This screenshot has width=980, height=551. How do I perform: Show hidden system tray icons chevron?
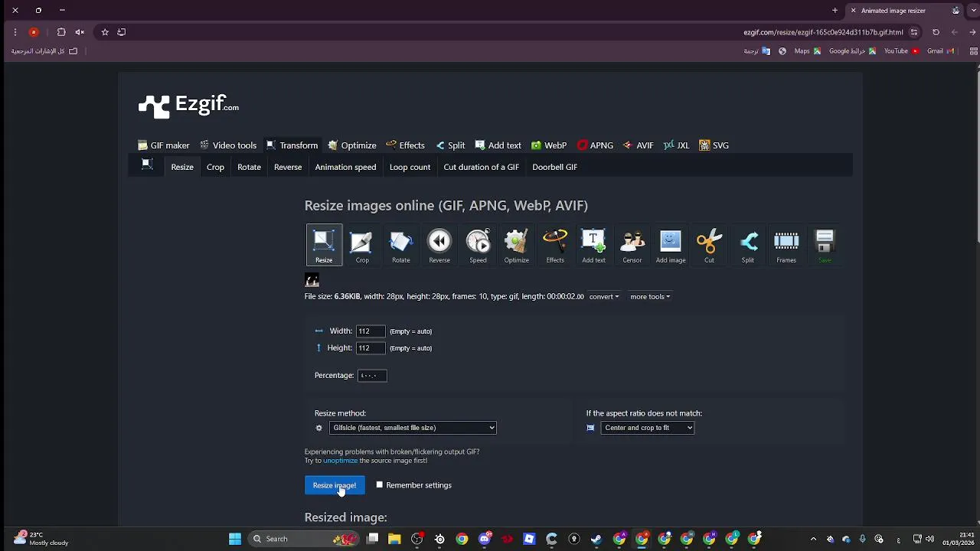813,539
